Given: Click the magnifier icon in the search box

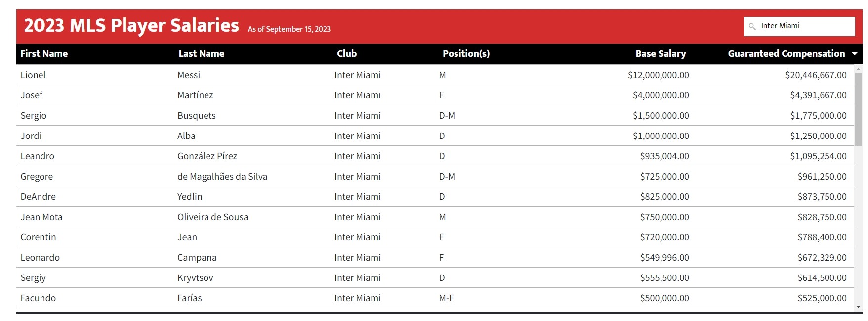Looking at the screenshot, I should pyautogui.click(x=752, y=26).
